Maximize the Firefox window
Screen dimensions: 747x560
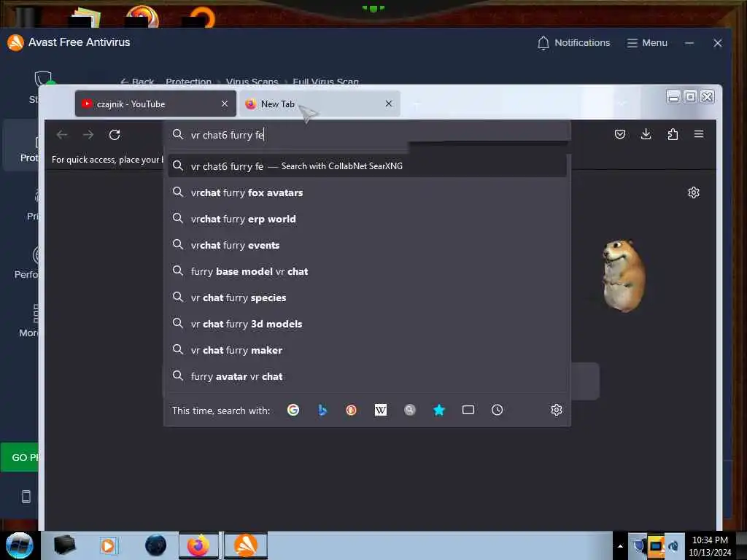click(690, 97)
